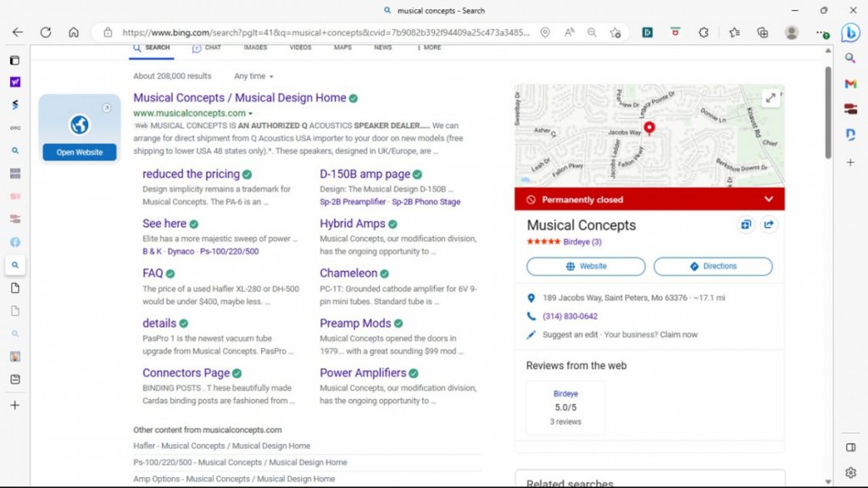The height and width of the screenshot is (488, 868).
Task: Add a new app to the sidebar
Action: [851, 162]
